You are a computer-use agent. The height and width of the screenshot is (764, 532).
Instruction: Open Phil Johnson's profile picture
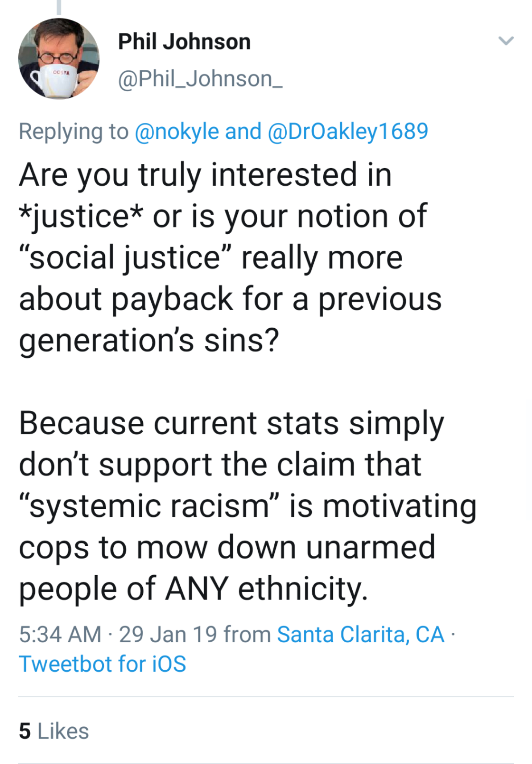coord(59,59)
